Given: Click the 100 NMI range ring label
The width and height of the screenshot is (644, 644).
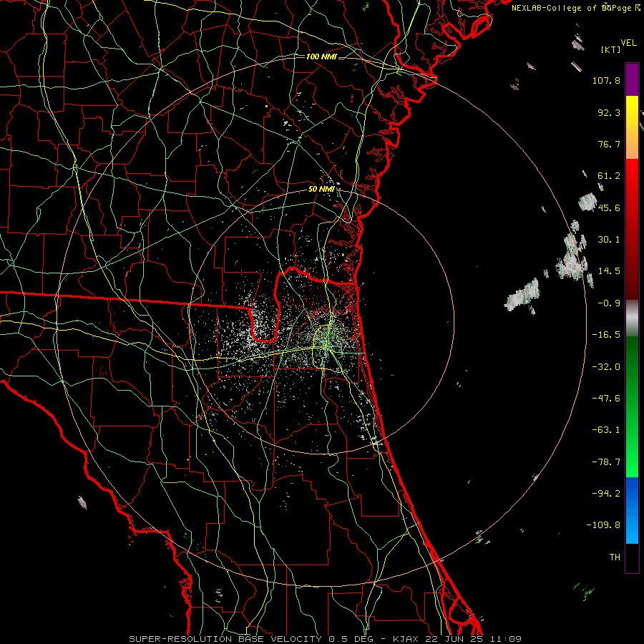Looking at the screenshot, I should pyautogui.click(x=321, y=57).
